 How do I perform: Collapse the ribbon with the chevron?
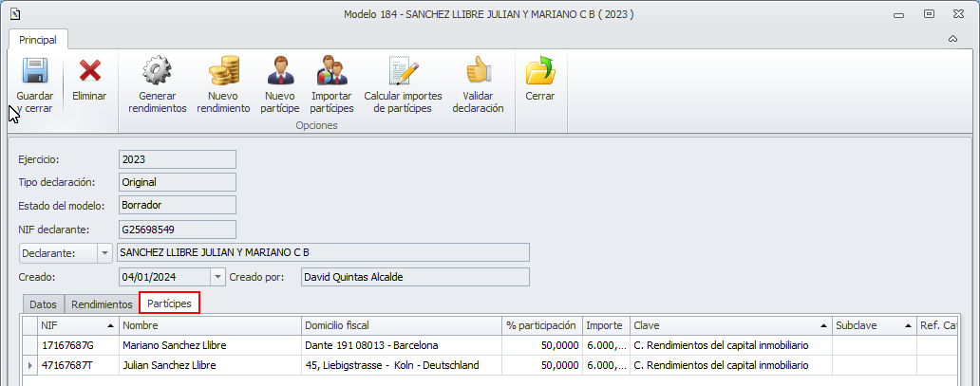(953, 39)
